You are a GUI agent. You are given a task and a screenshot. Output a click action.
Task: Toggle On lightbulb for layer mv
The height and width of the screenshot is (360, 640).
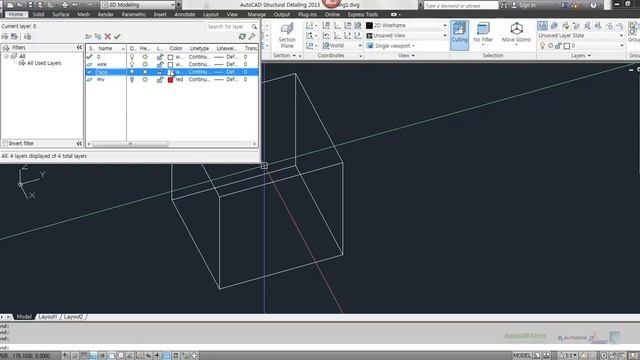tap(132, 80)
